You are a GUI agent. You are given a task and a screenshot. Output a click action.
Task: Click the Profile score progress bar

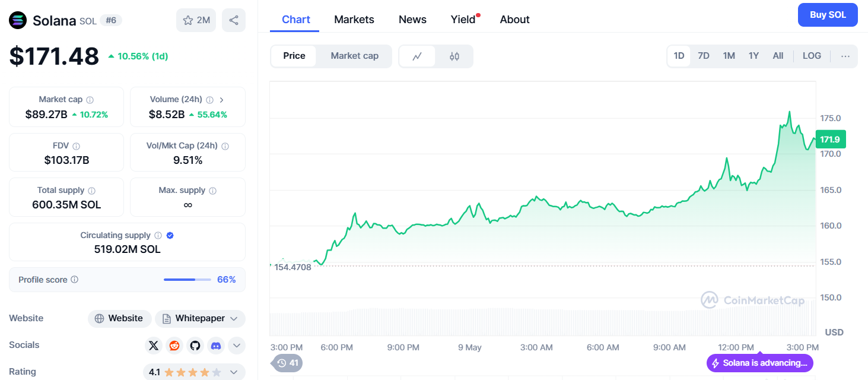point(187,280)
